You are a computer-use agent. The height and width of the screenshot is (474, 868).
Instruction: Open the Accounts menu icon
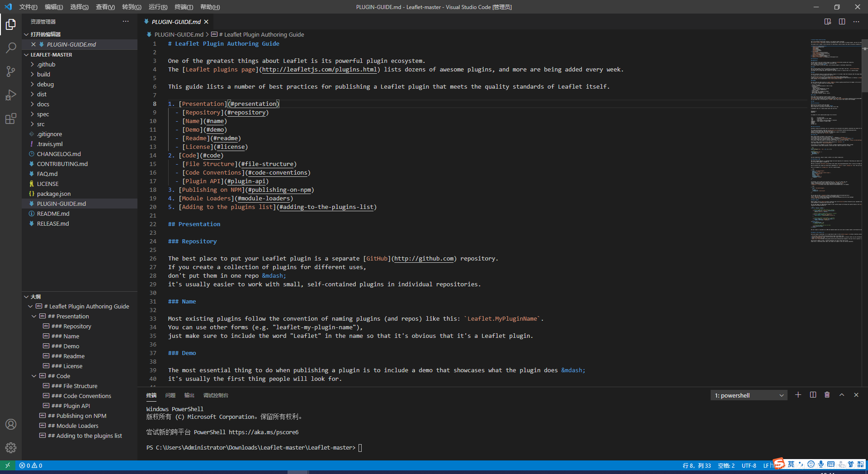[x=11, y=424]
